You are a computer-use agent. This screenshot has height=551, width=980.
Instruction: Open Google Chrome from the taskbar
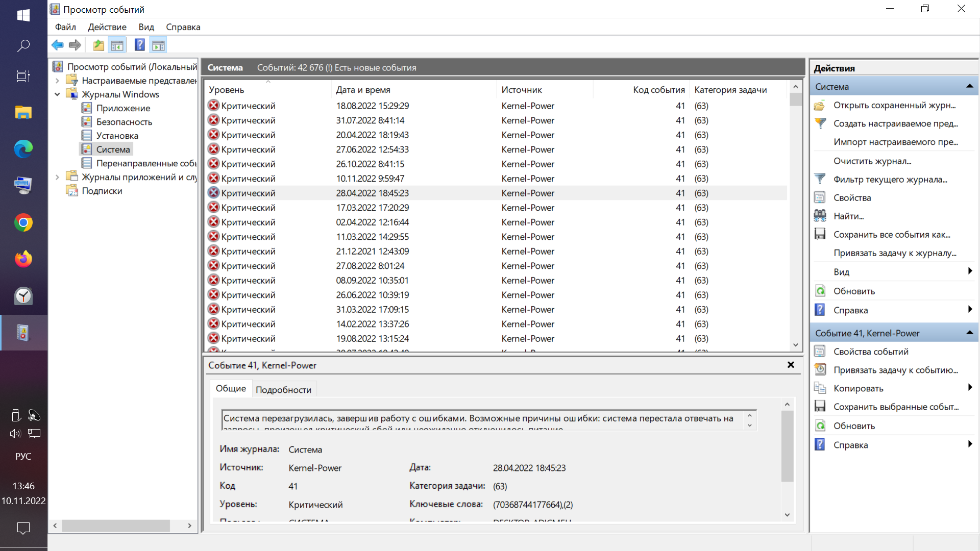[x=23, y=223]
